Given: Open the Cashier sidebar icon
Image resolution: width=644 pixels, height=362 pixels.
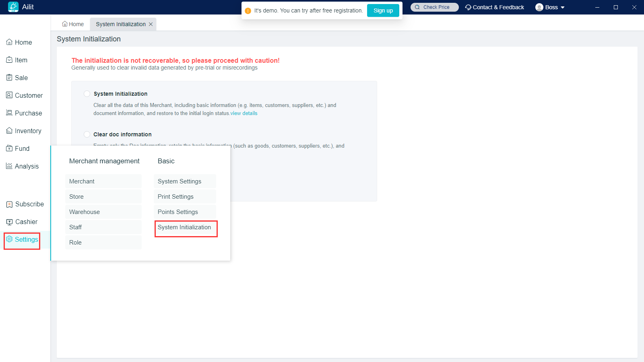Looking at the screenshot, I should 10,222.
